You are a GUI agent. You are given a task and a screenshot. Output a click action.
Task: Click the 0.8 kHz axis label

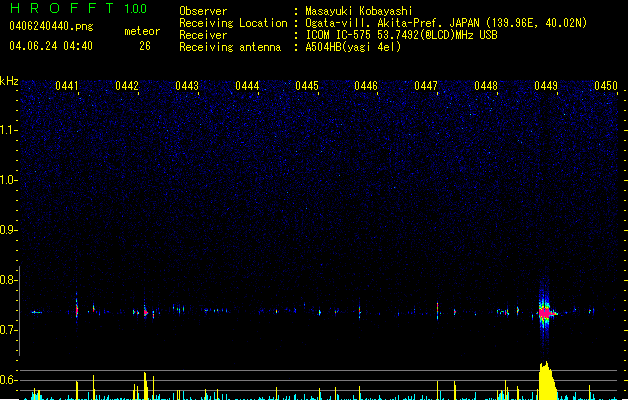click(8, 280)
